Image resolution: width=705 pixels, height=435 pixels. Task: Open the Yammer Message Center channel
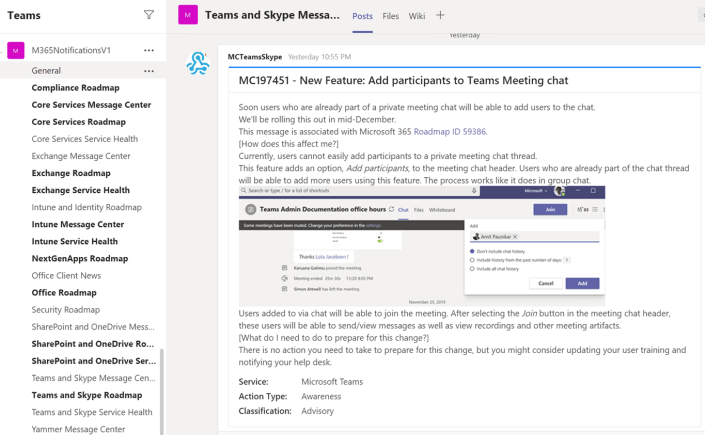(78, 429)
